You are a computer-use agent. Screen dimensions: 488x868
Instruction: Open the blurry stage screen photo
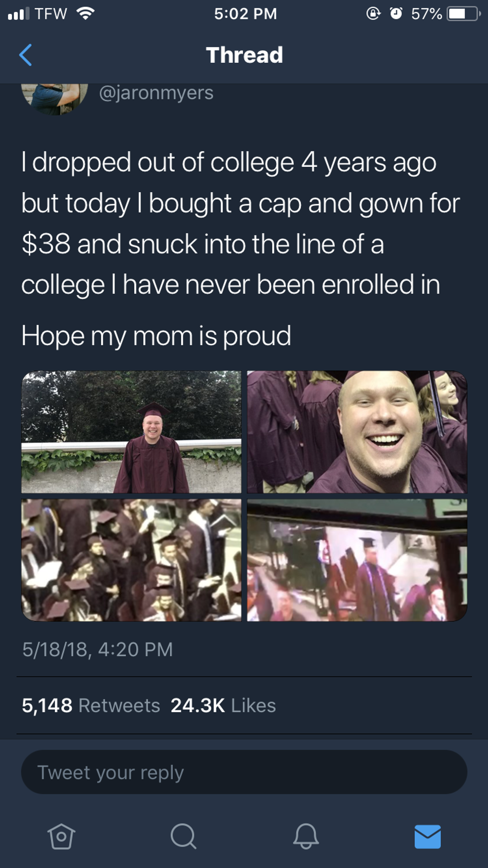point(357,560)
